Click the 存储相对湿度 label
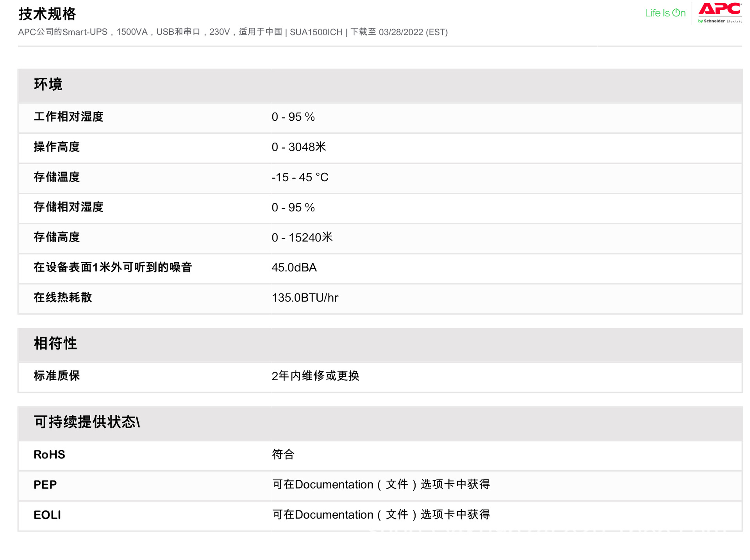 (68, 207)
